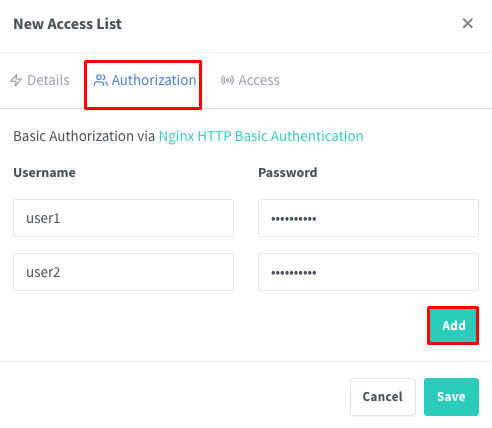The width and height of the screenshot is (492, 428).
Task: Open the Nginx HTTP Basic Authentication link
Action: pyautogui.click(x=261, y=136)
